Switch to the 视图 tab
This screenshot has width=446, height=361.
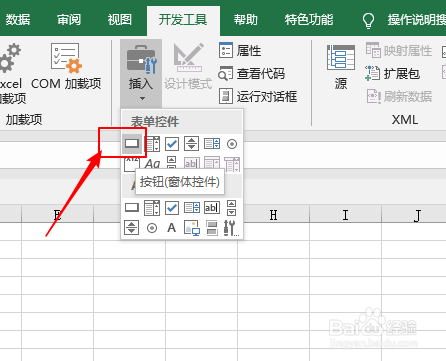click(x=120, y=20)
